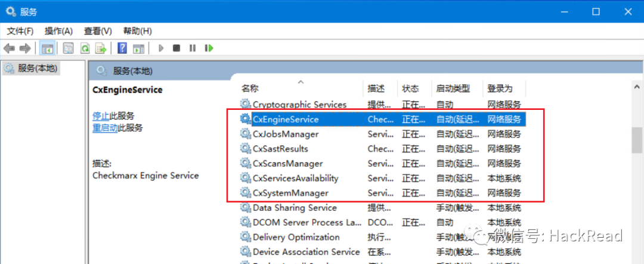Click 手动(触发 startup type of Data Sharing Service
The image size is (644, 264).
(457, 208)
